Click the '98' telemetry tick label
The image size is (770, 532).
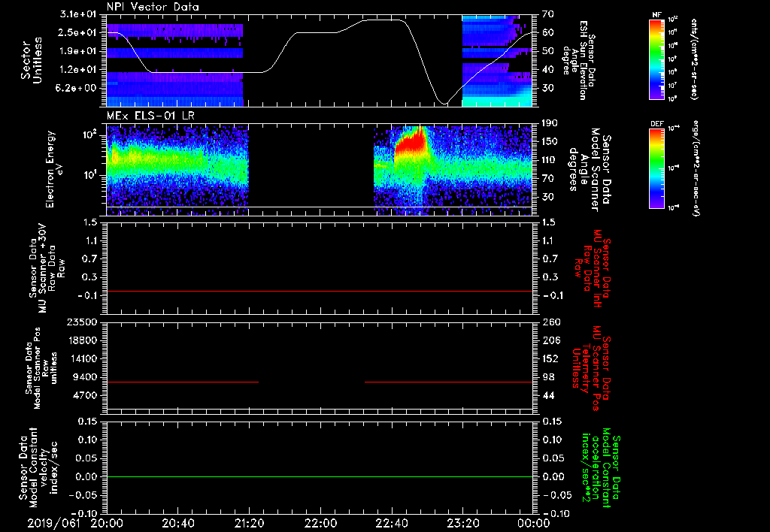[548, 377]
